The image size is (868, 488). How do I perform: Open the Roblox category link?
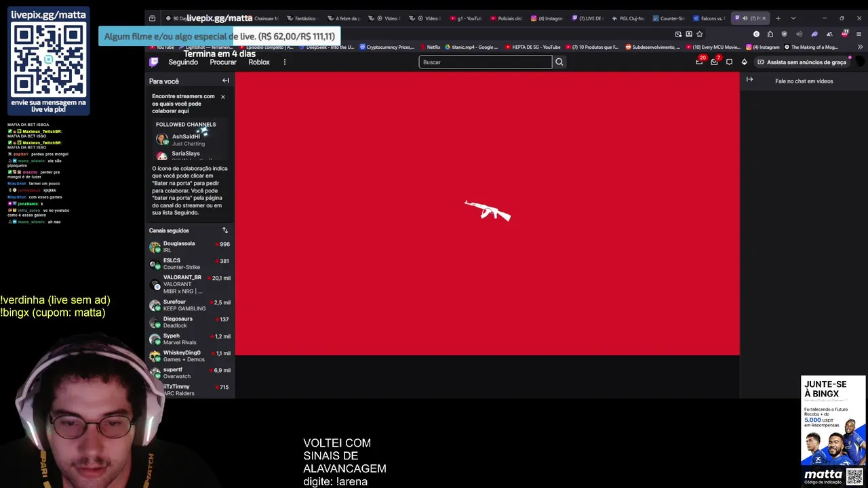[259, 62]
